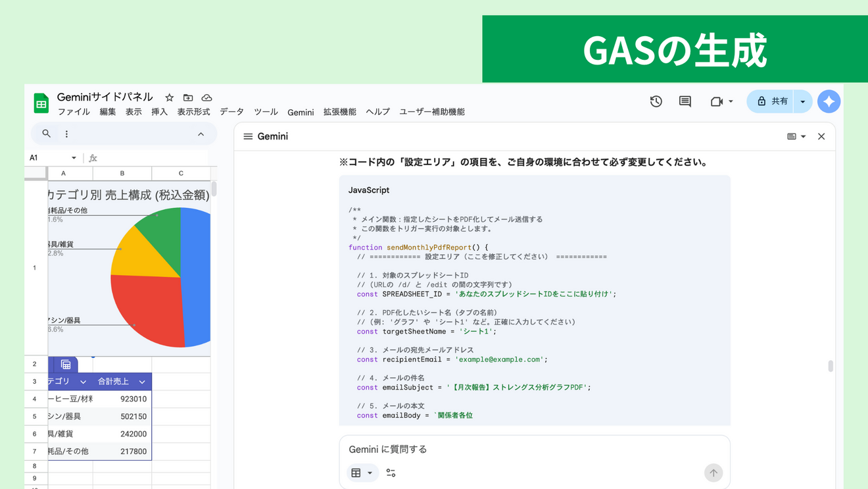Viewport: 868px width, 489px height.
Task: Open the three-dot more options toolbar menu
Action: pyautogui.click(x=66, y=134)
